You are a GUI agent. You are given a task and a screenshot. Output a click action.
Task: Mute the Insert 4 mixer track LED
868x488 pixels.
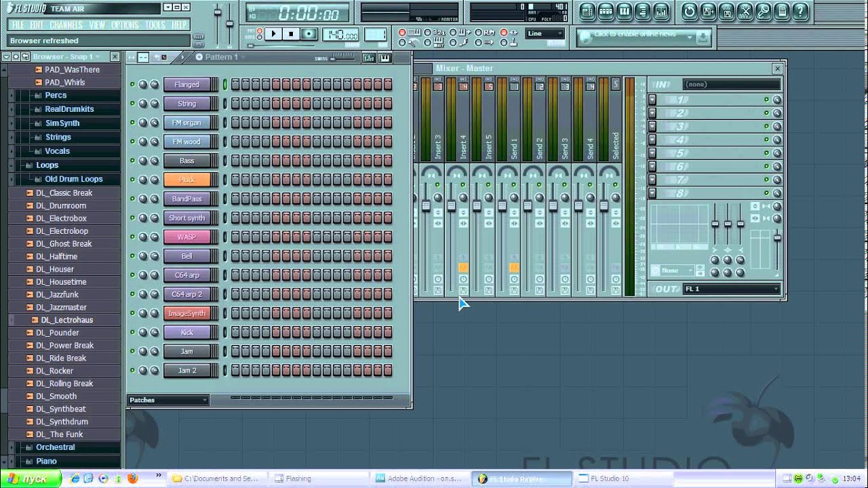(463, 184)
